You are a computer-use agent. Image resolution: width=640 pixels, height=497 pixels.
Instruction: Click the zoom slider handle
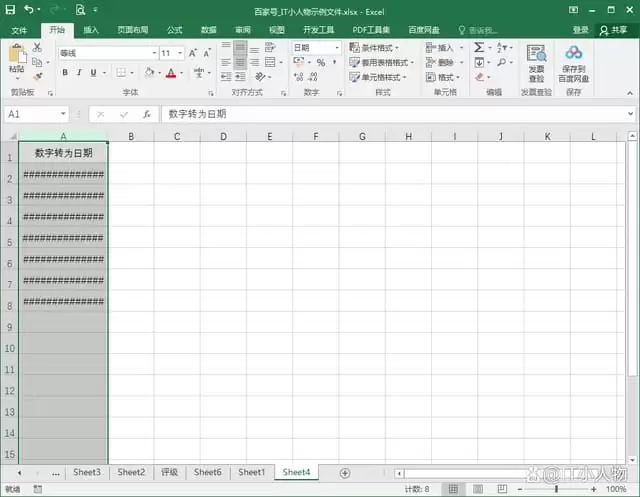[556, 489]
